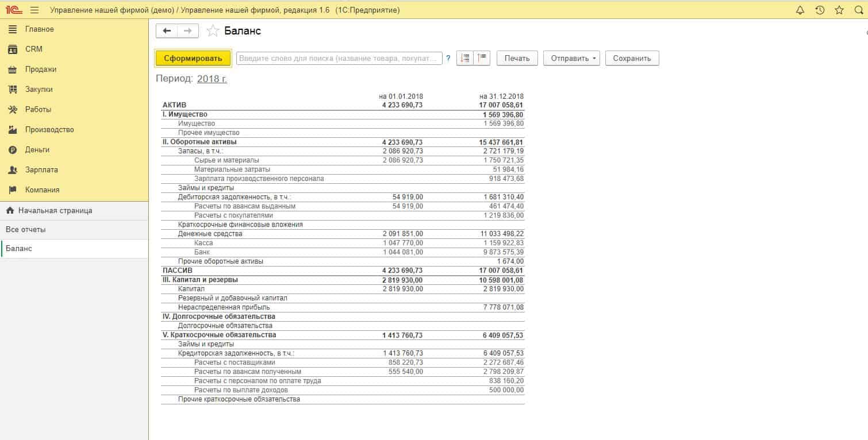Add Баланс to favorites with star icon

pyautogui.click(x=213, y=31)
